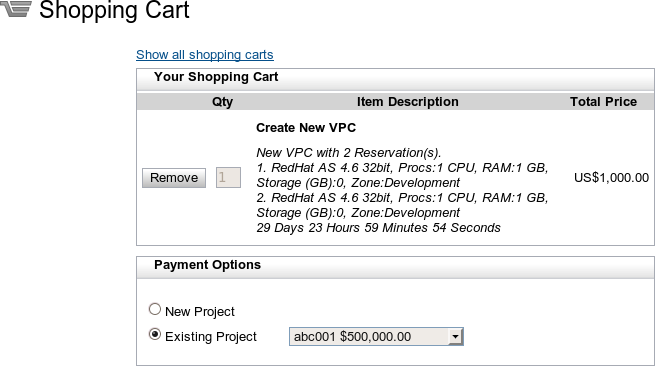Click the Create New VPC item title
Viewport: 655px width, 366px height.
tap(306, 128)
